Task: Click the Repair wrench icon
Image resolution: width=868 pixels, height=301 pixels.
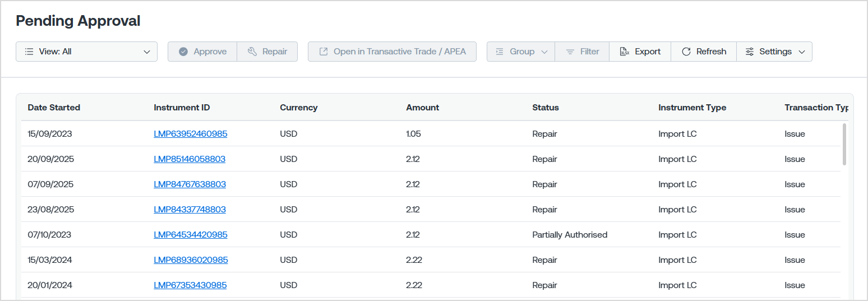Action: (252, 52)
